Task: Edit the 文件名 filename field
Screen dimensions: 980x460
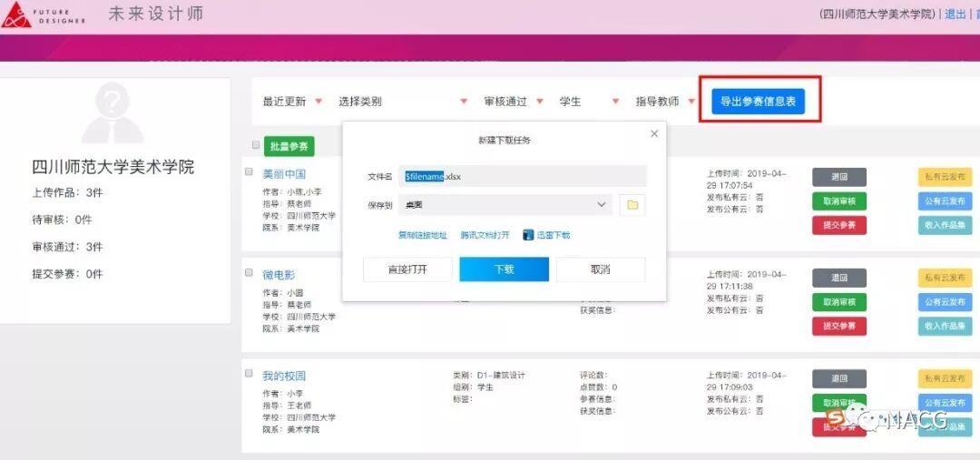Action: (523, 176)
